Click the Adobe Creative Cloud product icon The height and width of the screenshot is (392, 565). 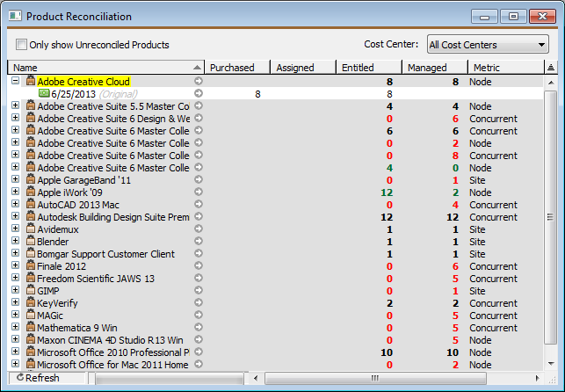coord(31,81)
